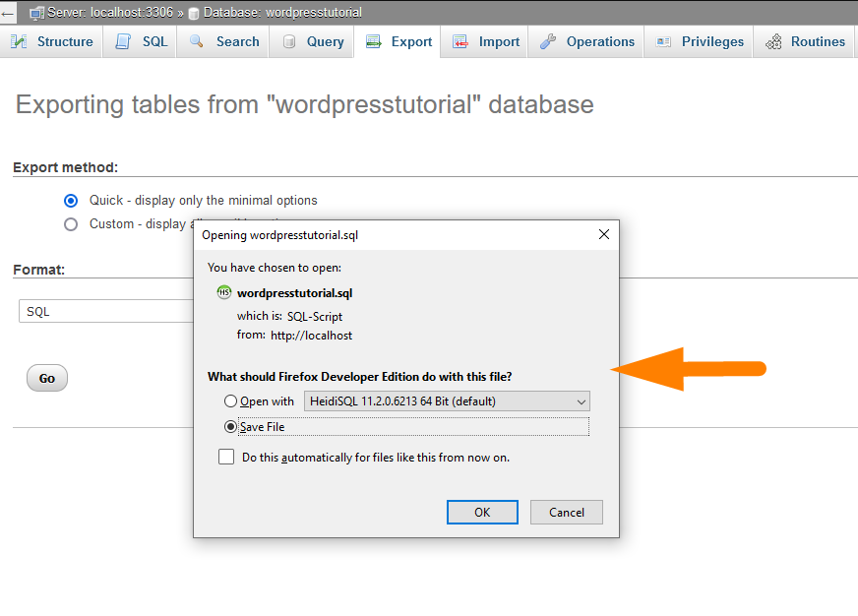
Task: Click the Go button
Action: tap(47, 378)
